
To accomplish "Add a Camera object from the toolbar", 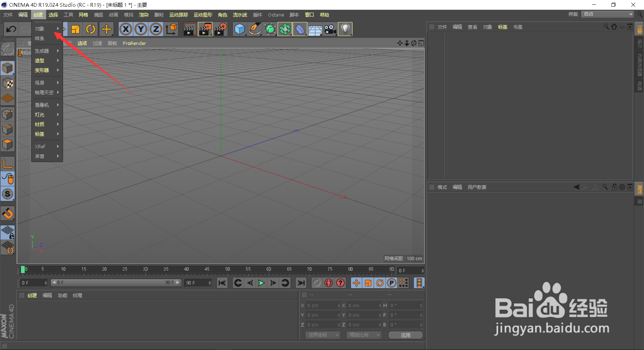I will tap(330, 29).
